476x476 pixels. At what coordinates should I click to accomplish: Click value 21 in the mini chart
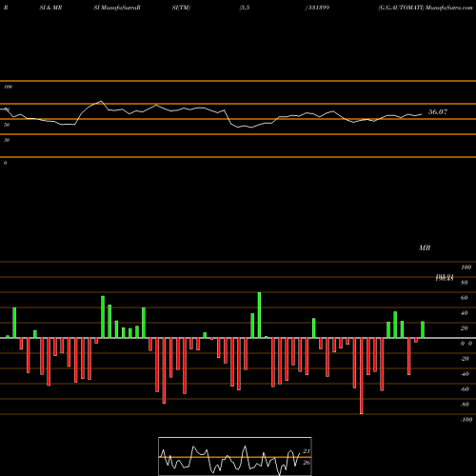307,451
